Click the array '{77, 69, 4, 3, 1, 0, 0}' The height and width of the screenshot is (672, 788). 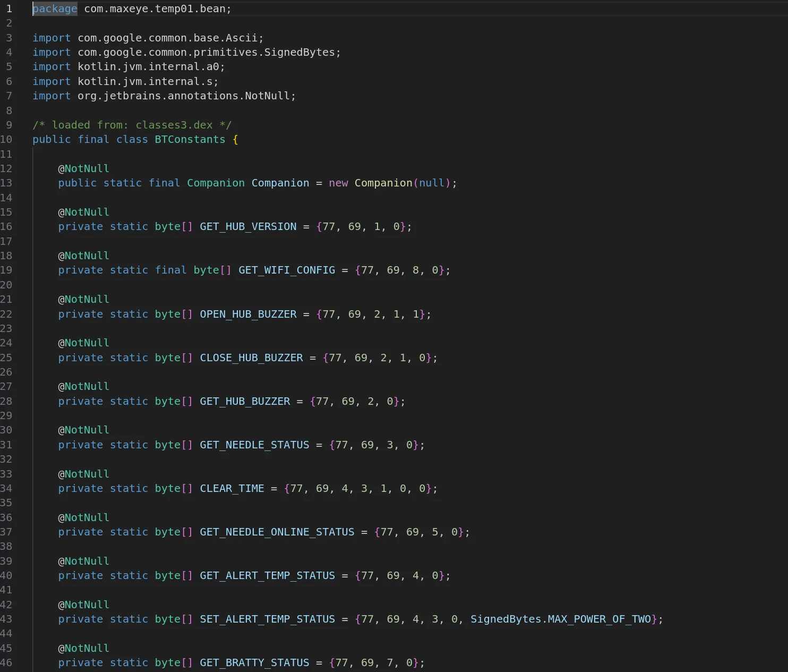[x=358, y=488]
